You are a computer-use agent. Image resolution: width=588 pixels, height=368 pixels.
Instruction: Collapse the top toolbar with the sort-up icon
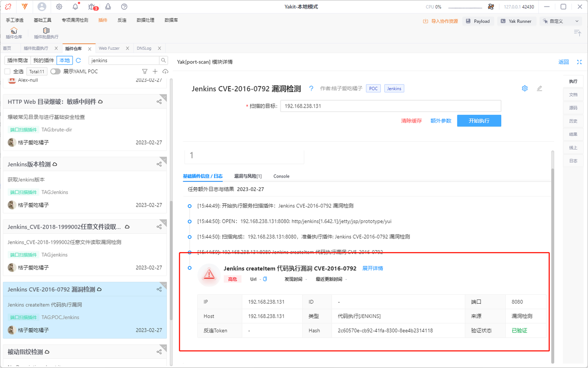click(577, 32)
